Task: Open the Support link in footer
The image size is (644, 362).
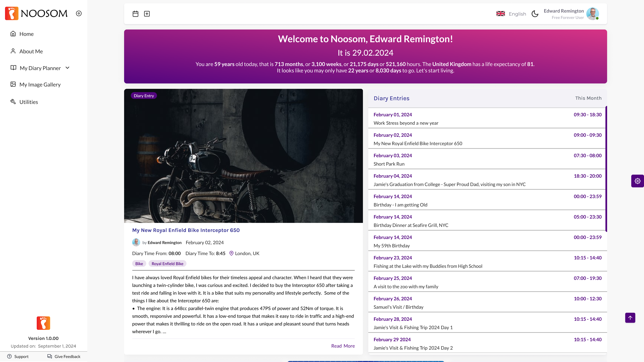Action: [x=18, y=356]
